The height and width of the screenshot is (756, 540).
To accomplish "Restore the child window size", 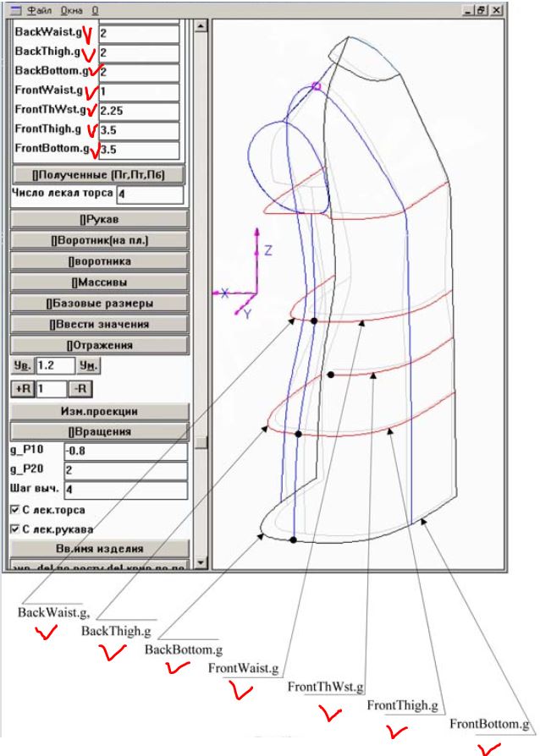I will (x=482, y=9).
